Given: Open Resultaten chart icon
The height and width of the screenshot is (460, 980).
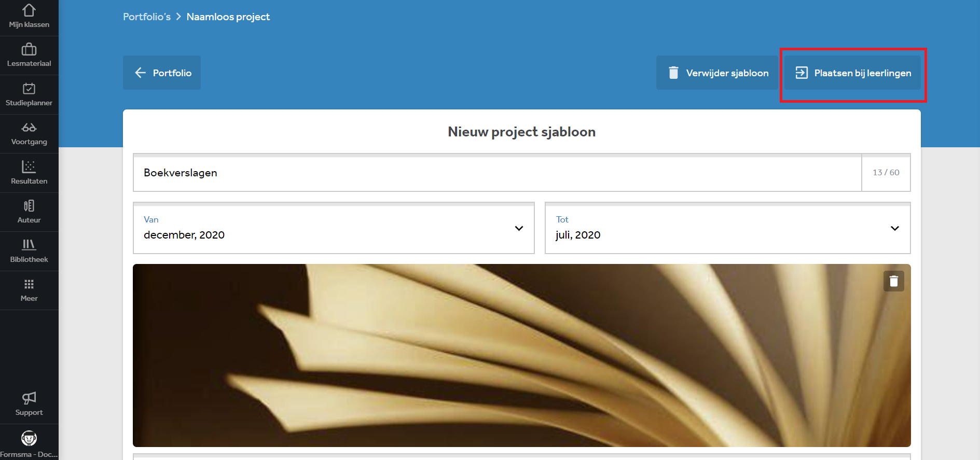Looking at the screenshot, I should tap(29, 166).
